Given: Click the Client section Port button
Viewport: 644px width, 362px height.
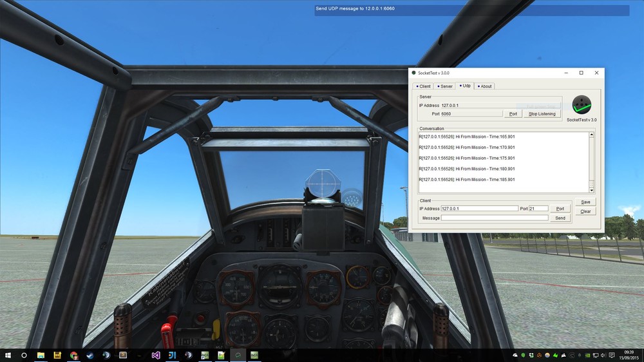Looking at the screenshot, I should (560, 209).
